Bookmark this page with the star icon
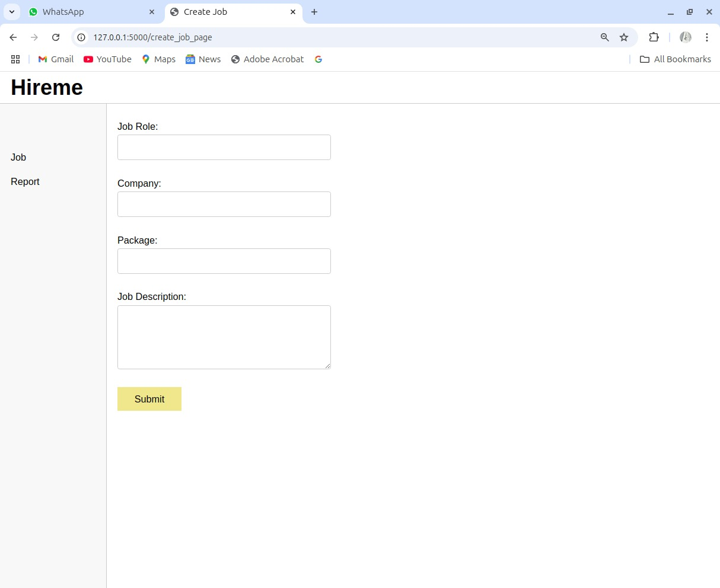The image size is (720, 588). (x=624, y=37)
